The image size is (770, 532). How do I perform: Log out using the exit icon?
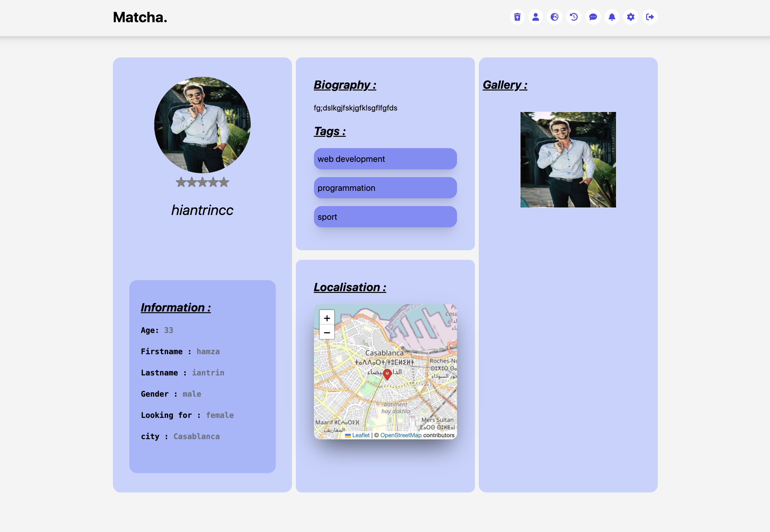click(x=650, y=17)
